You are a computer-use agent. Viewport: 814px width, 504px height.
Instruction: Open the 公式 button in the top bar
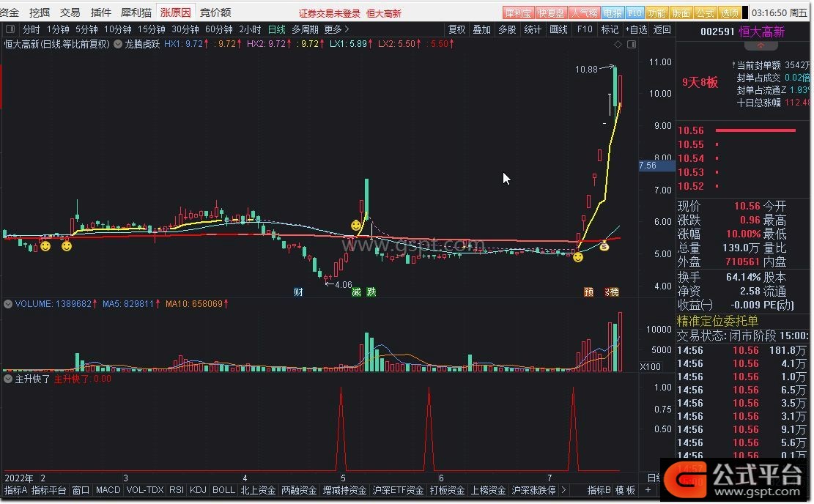(705, 13)
